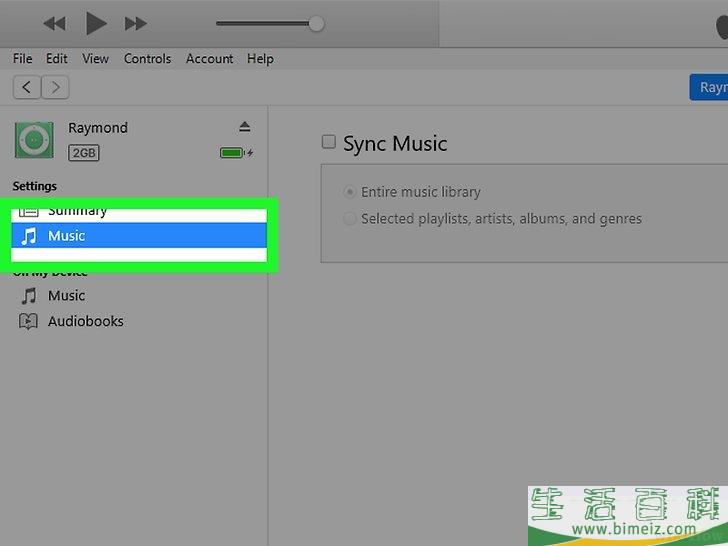Screen dimensions: 728x546
Task: Enable the Sync Music checkbox
Action: pyautogui.click(x=329, y=142)
